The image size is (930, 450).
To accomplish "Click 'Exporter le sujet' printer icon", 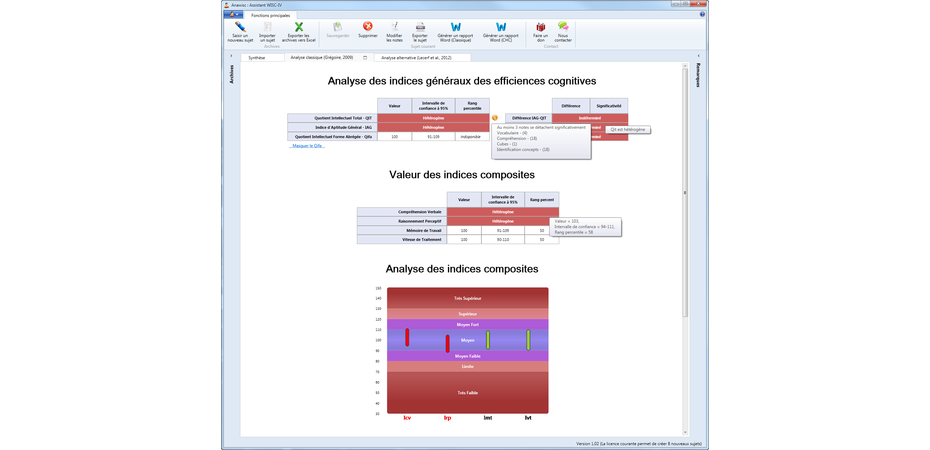I will pyautogui.click(x=420, y=27).
